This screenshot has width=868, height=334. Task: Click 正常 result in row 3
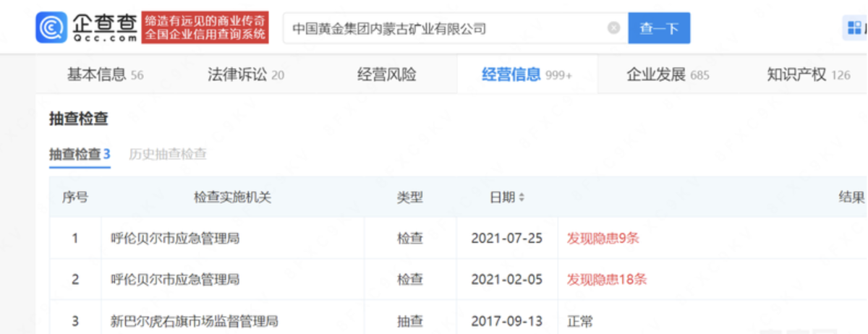pos(579,320)
